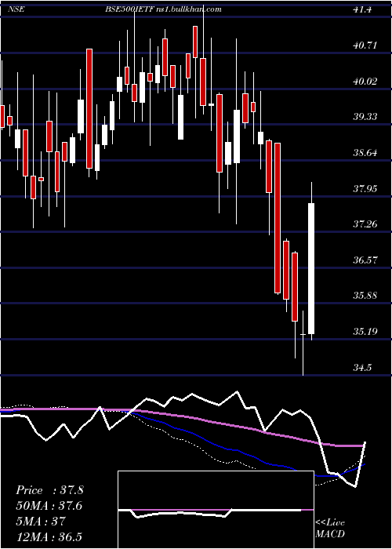Click the 38.64 price axis label

click(365, 153)
